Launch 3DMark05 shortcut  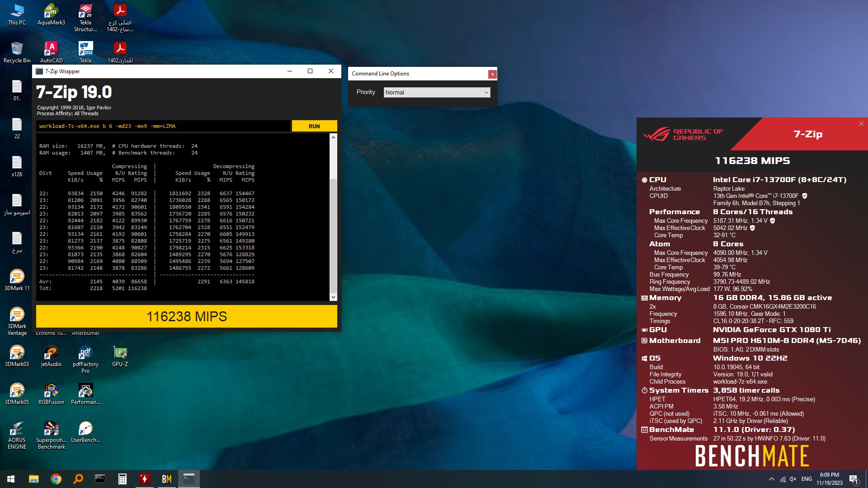point(17,394)
